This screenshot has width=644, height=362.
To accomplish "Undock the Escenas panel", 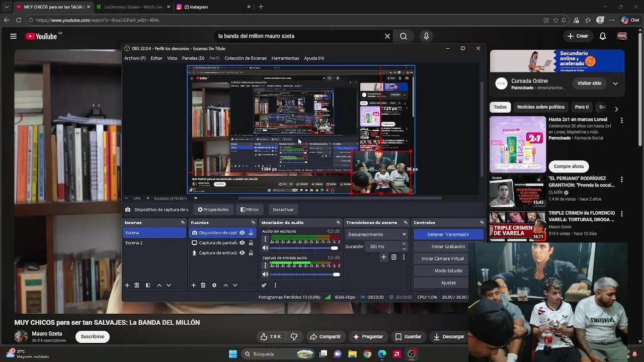I will [183, 223].
